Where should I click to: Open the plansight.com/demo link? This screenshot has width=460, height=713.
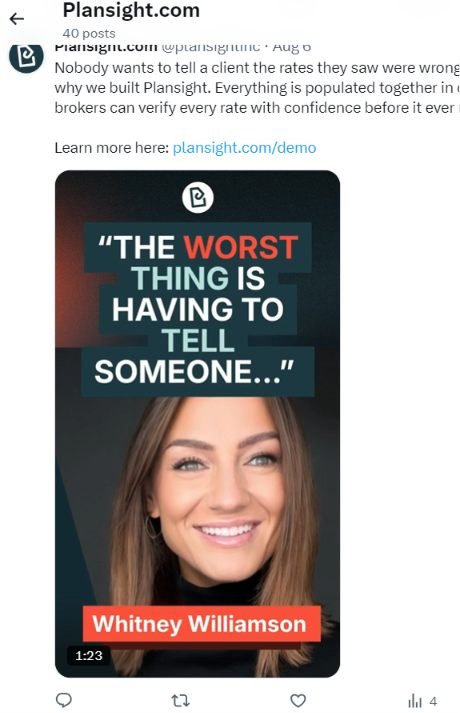pyautogui.click(x=245, y=148)
